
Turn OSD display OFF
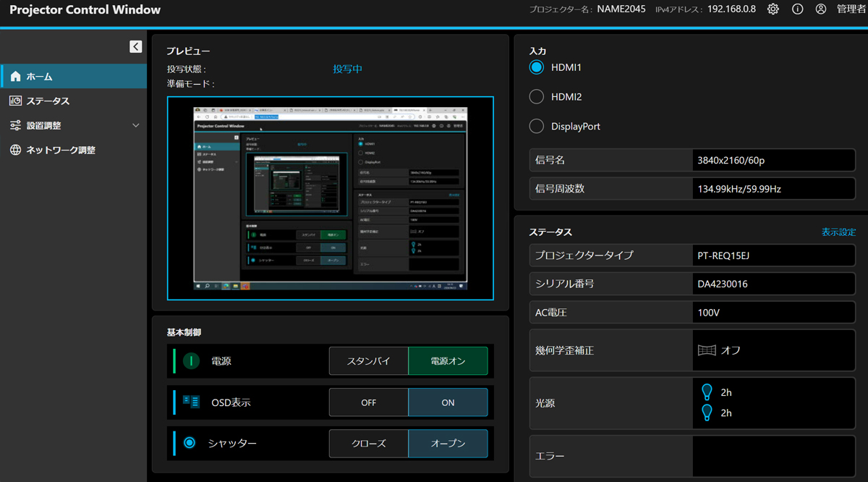pos(368,402)
